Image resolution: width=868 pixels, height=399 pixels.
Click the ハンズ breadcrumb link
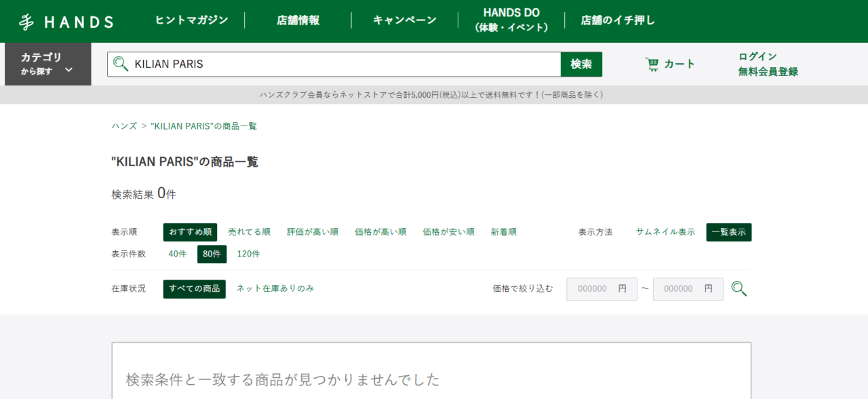pos(124,126)
